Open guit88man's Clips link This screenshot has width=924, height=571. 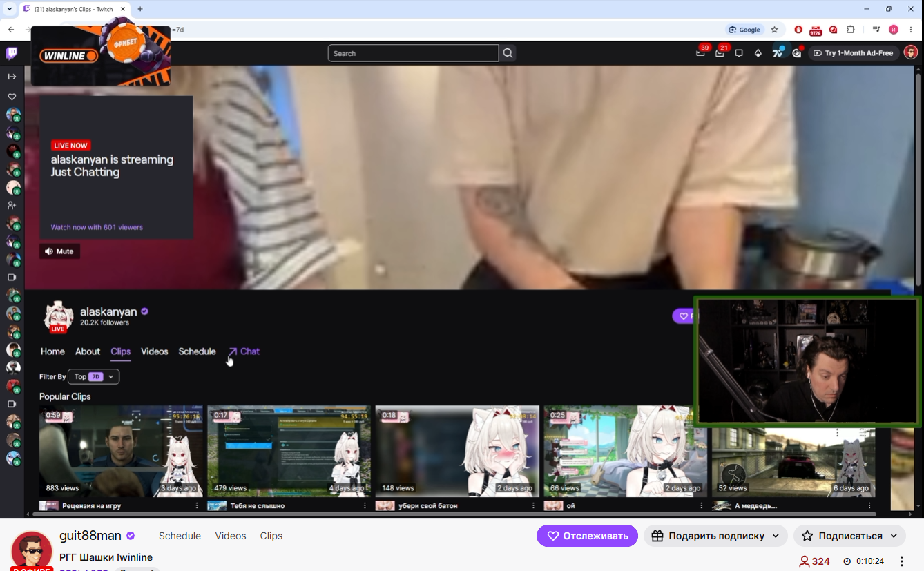[271, 536]
